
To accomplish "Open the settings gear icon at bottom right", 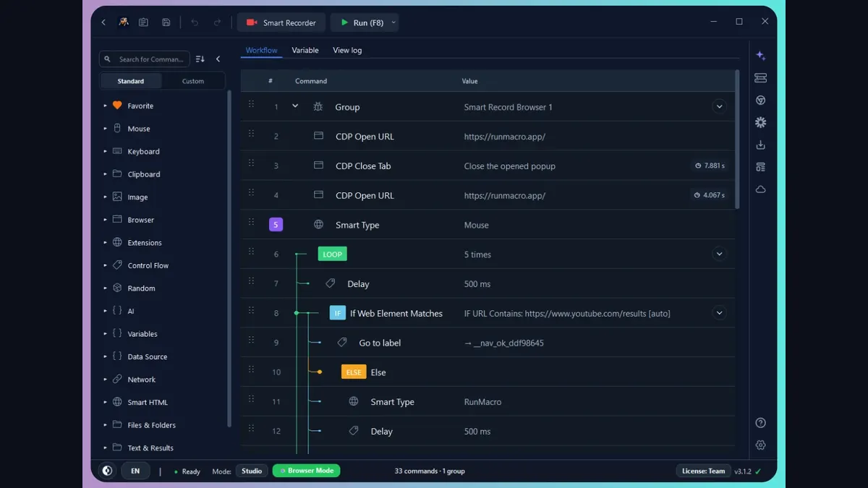I will pyautogui.click(x=760, y=445).
